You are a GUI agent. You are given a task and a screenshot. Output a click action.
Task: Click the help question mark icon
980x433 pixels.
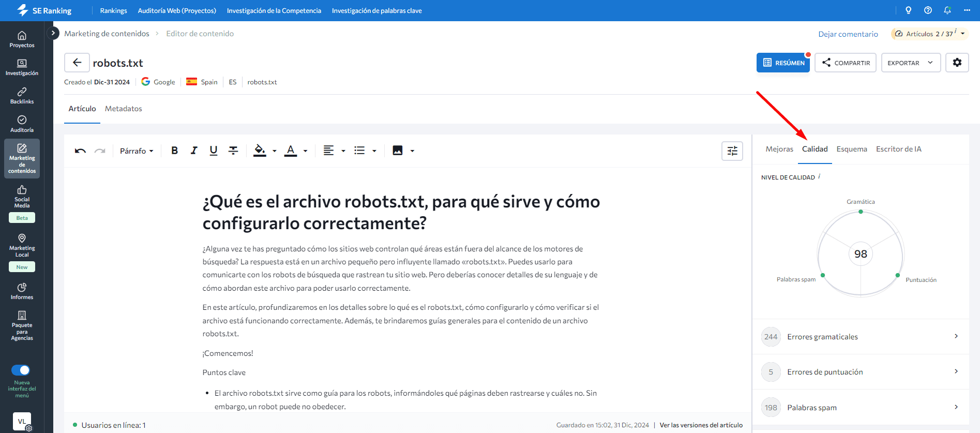click(928, 10)
